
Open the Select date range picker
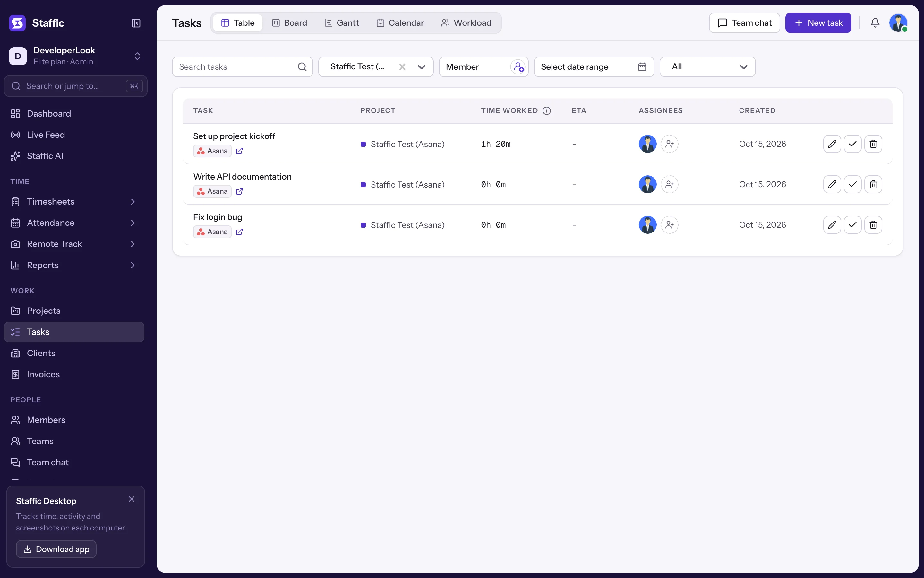[594, 67]
